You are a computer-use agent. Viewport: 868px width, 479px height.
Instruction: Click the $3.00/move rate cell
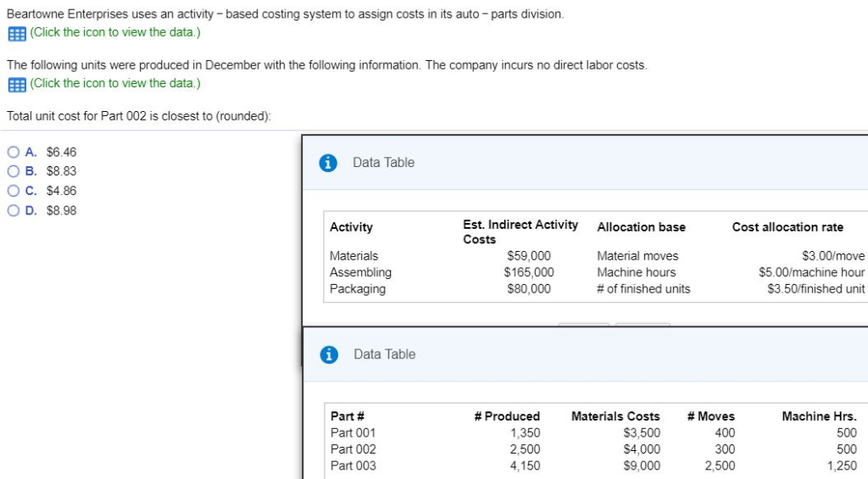(x=833, y=256)
